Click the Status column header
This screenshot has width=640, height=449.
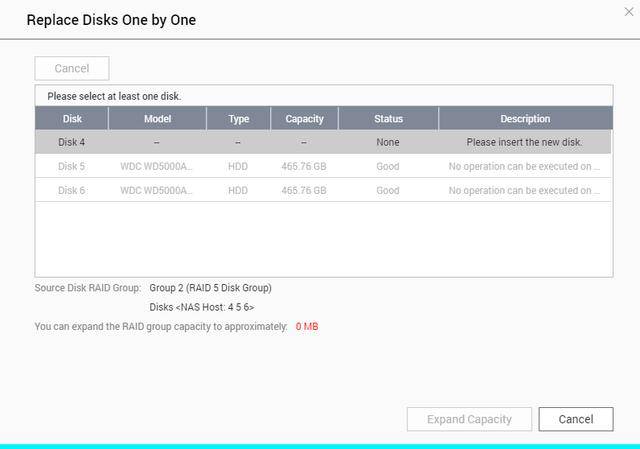click(x=388, y=119)
